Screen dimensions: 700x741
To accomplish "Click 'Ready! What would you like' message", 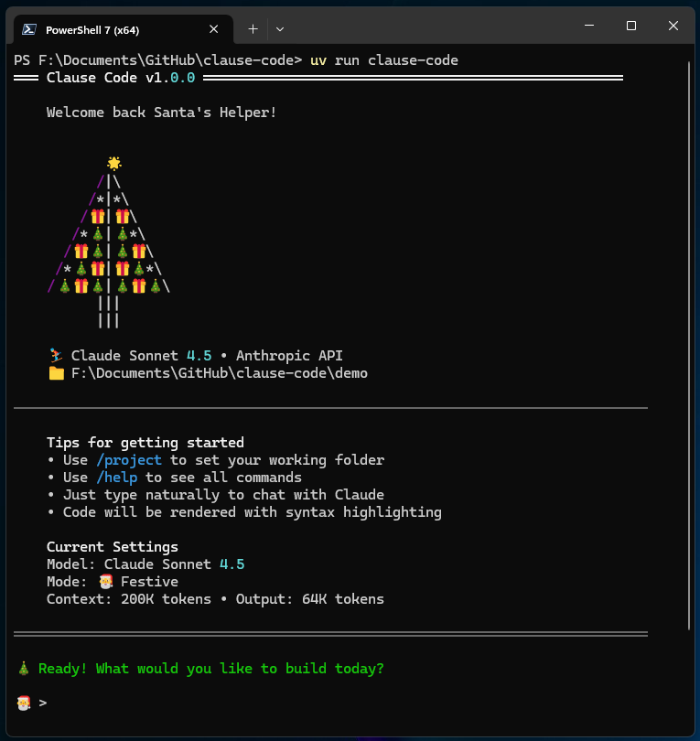I will pos(210,669).
